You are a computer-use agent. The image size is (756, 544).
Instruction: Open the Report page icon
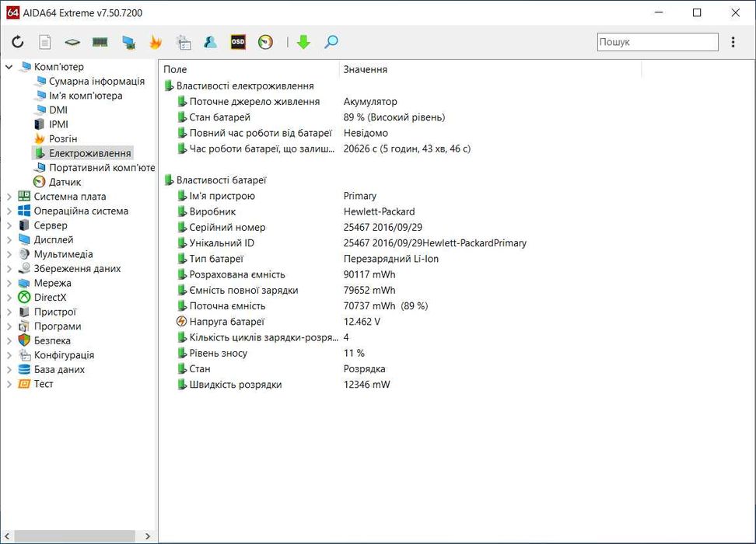point(45,43)
